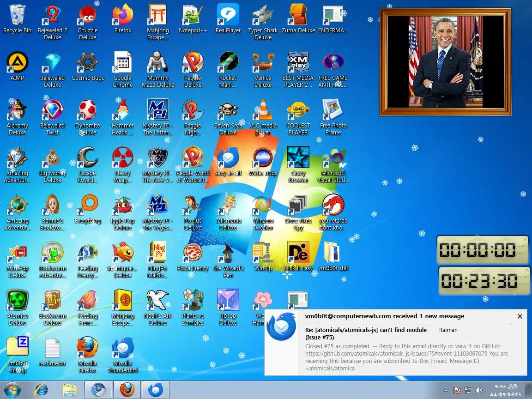Switch to Firefox taskbar button
The height and width of the screenshot is (399, 532).
pyautogui.click(x=127, y=390)
